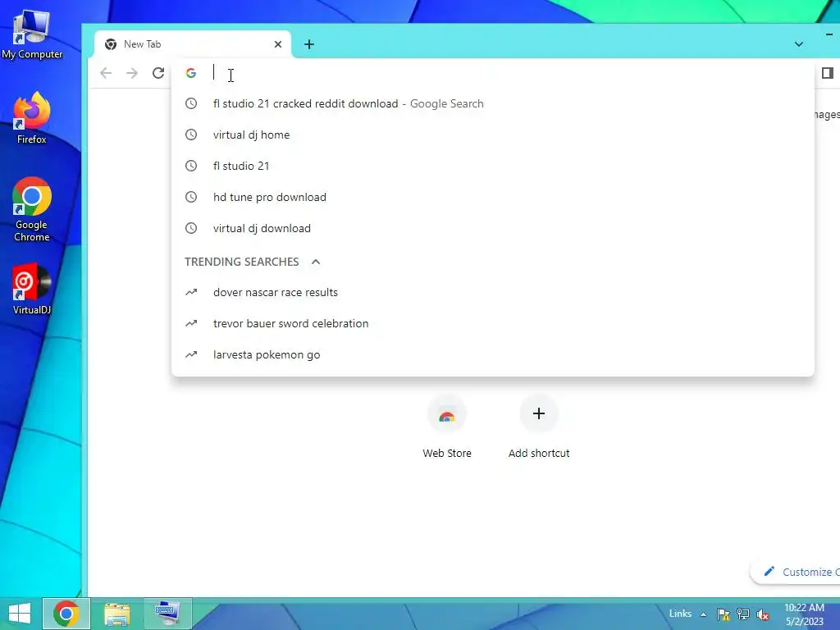
Task: Open the Windows Start menu
Action: pyautogui.click(x=20, y=614)
